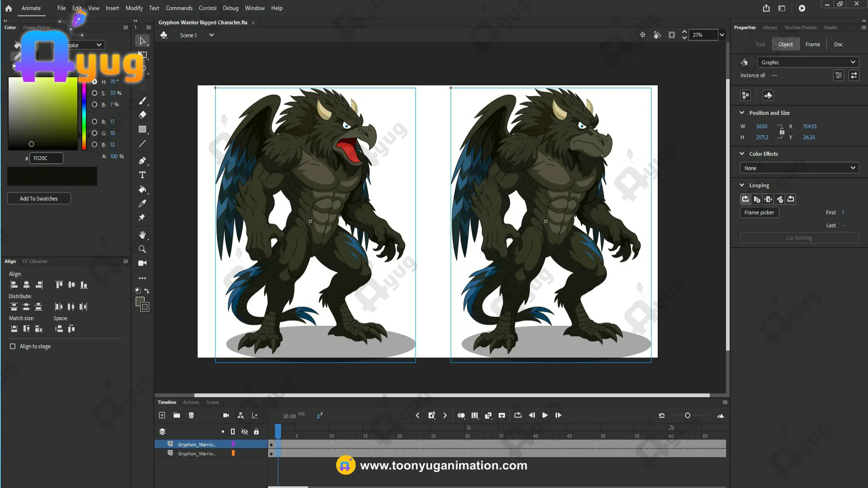Viewport: 868px width, 488px height.
Task: Click the Play button in timeline
Action: 545,415
